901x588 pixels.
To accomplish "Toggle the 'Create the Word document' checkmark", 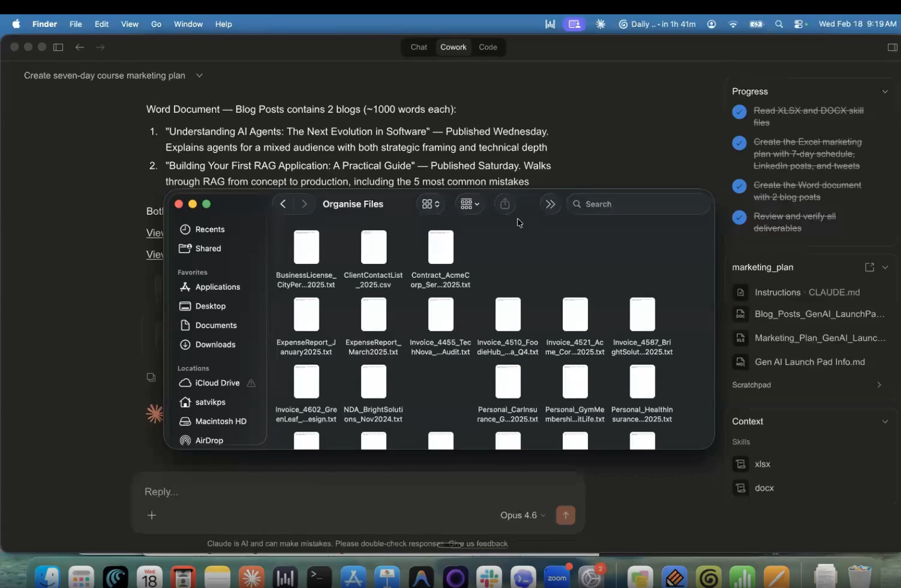I will click(x=739, y=186).
